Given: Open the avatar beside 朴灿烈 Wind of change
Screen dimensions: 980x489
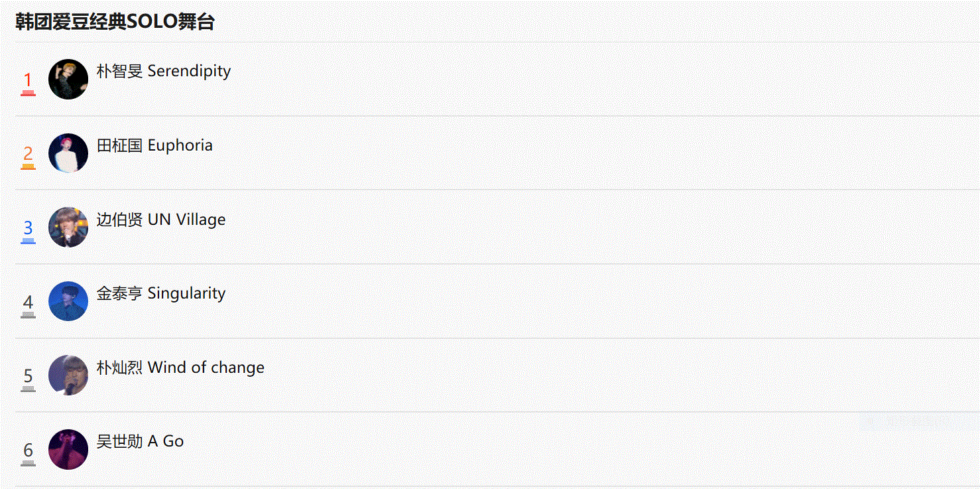Looking at the screenshot, I should 68,376.
